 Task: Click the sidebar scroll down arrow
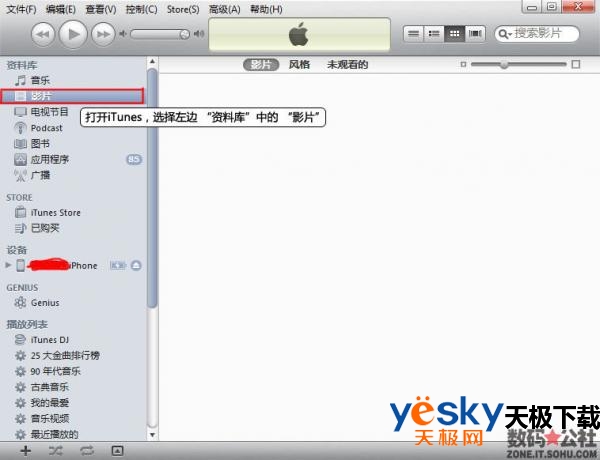pyautogui.click(x=152, y=435)
